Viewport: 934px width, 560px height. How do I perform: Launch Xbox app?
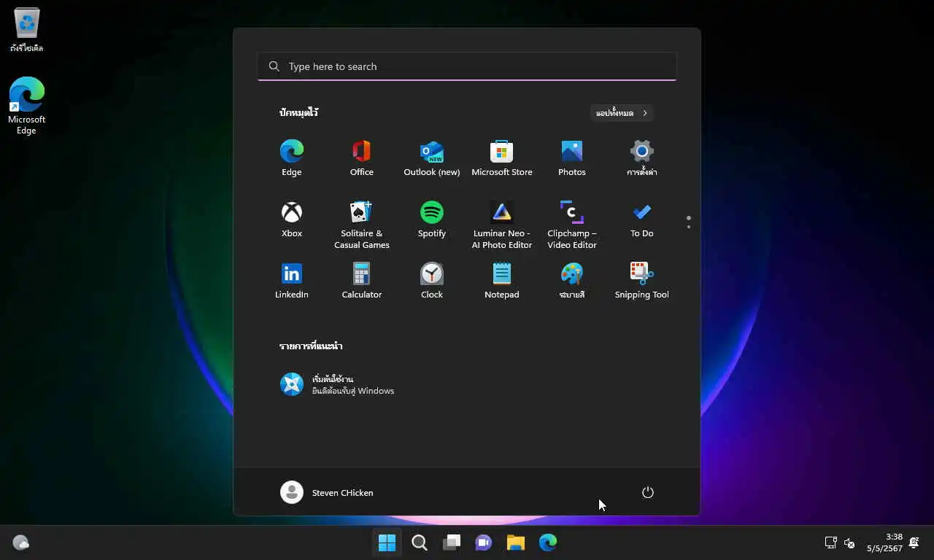(x=291, y=219)
